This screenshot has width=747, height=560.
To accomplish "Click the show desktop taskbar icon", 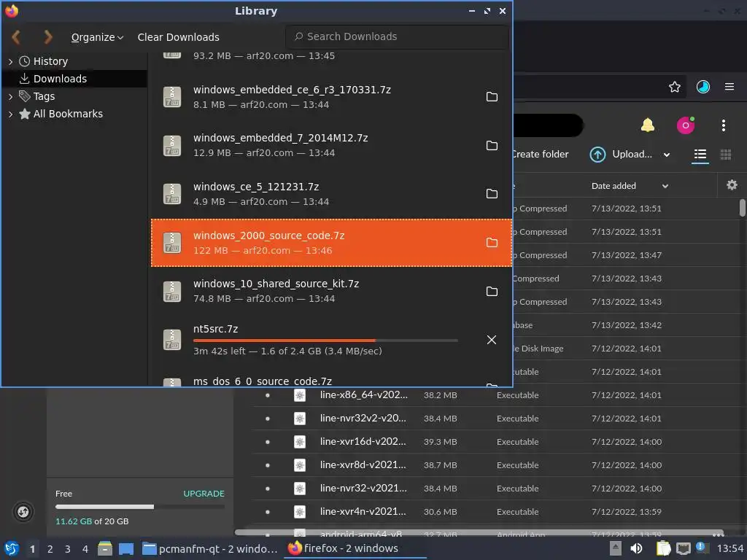I will tap(125, 548).
